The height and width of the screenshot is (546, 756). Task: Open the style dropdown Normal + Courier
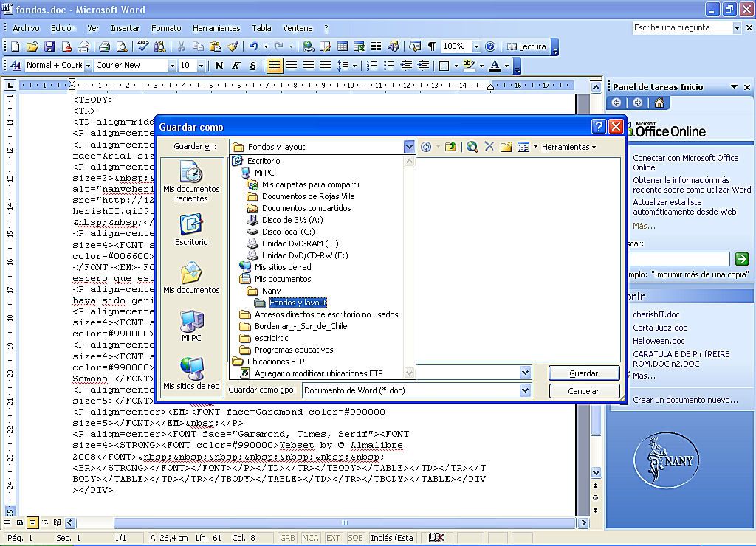click(89, 66)
